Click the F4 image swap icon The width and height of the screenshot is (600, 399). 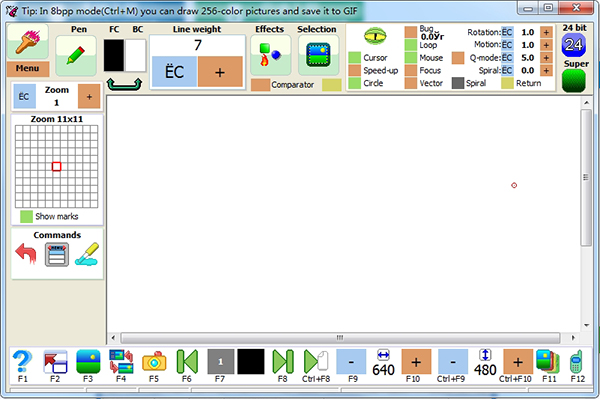point(121,362)
